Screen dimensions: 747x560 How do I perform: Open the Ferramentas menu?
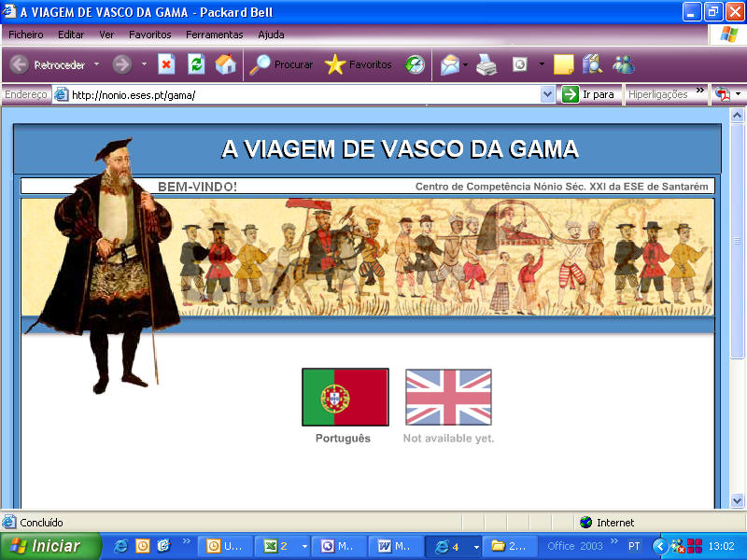[214, 35]
